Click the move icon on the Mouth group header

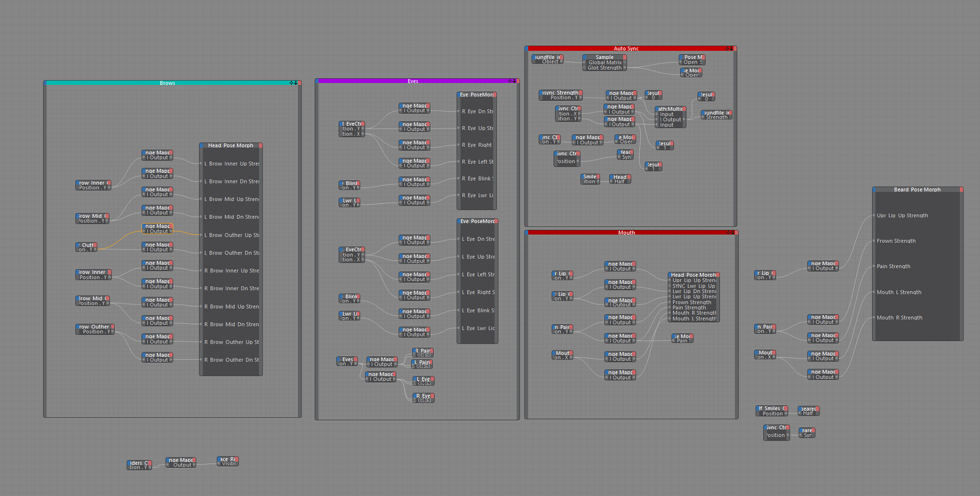click(728, 233)
